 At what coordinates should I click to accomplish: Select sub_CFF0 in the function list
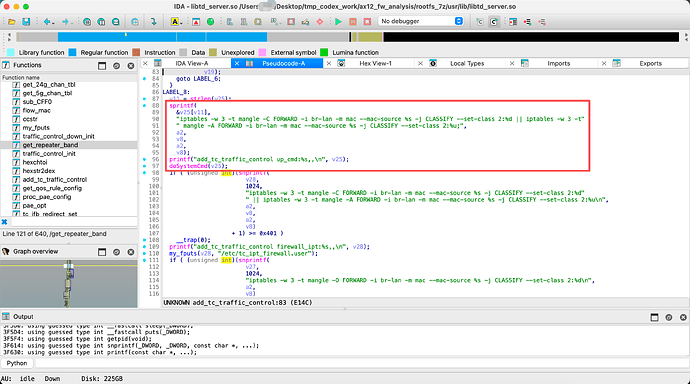tap(37, 102)
